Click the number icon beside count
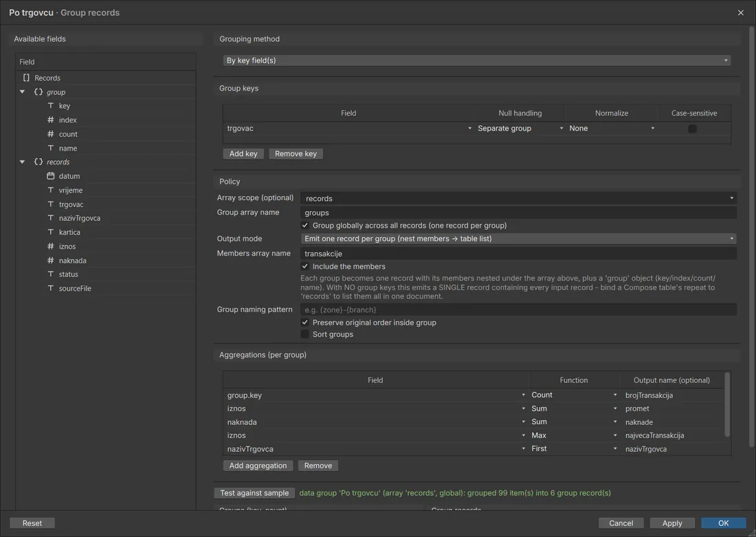 click(51, 133)
